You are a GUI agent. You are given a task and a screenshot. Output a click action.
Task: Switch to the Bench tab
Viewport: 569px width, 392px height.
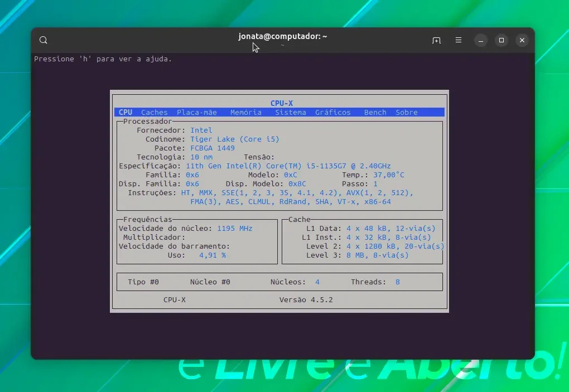pos(375,113)
